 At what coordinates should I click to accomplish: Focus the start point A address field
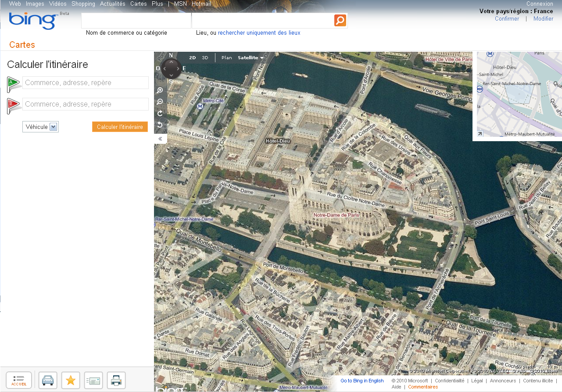pos(86,82)
